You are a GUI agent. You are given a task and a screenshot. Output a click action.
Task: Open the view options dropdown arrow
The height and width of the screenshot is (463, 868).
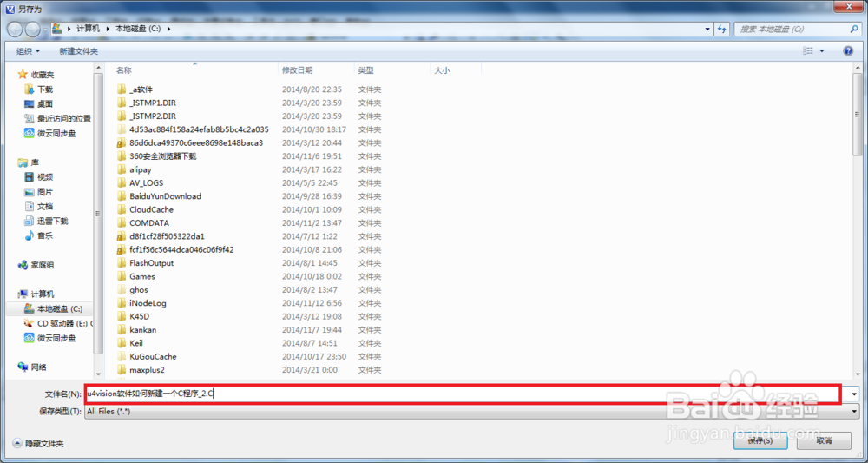click(822, 51)
